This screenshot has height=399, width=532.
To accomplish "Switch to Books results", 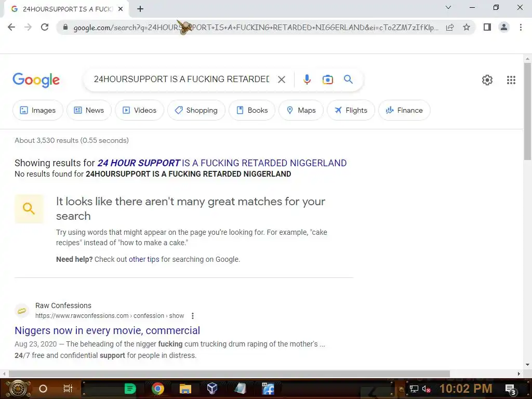I will click(252, 110).
